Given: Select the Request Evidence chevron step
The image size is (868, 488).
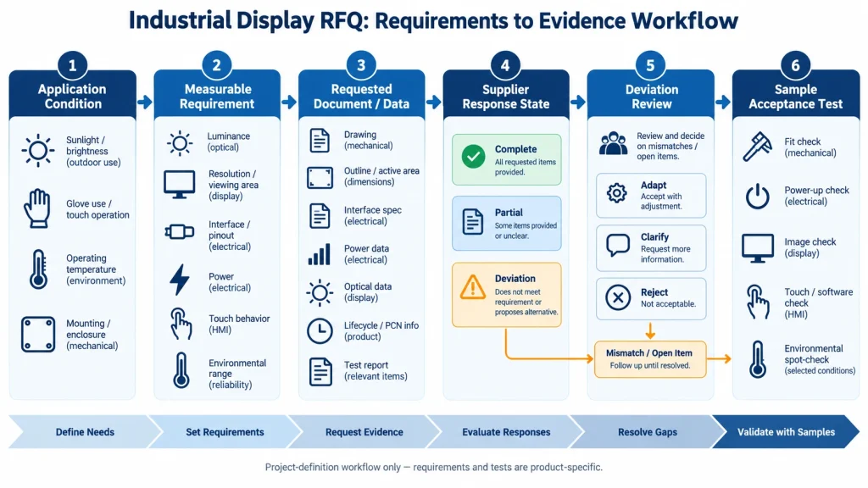Looking at the screenshot, I should pyautogui.click(x=364, y=431).
